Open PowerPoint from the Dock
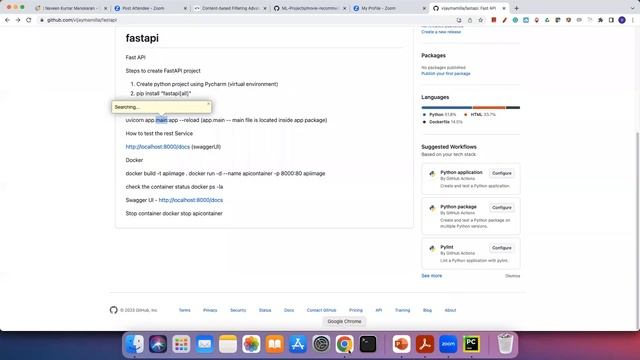 tap(402, 344)
